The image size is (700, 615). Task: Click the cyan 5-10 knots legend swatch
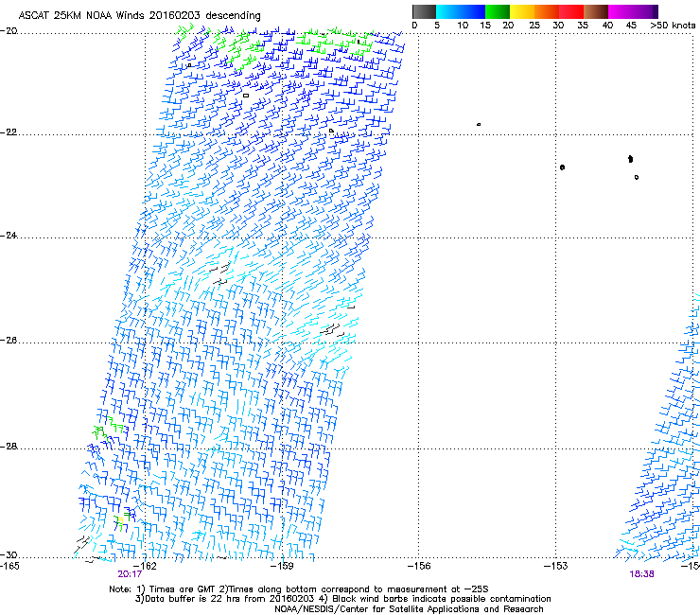pos(449,11)
